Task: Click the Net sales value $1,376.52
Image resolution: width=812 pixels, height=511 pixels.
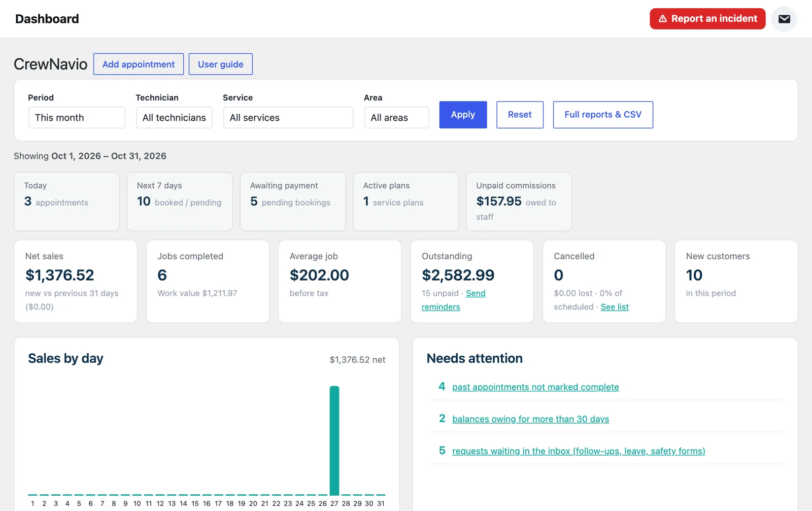Action: (60, 275)
